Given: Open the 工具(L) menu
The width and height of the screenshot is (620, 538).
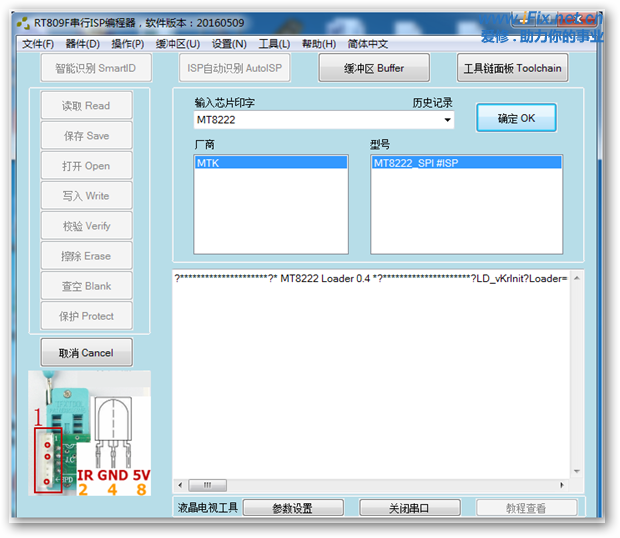Looking at the screenshot, I should [x=274, y=44].
